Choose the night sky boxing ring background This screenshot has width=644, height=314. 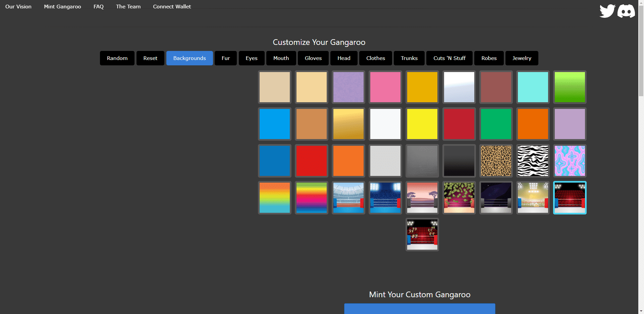pos(496,198)
